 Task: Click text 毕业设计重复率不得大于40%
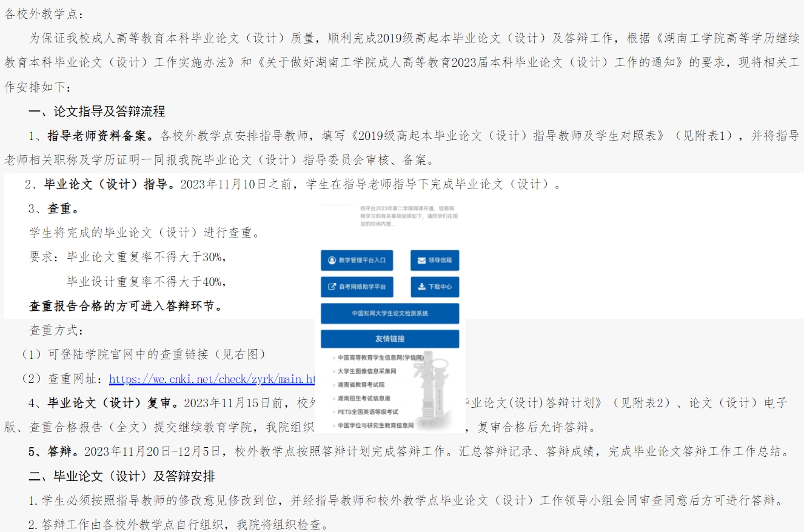[x=144, y=281]
